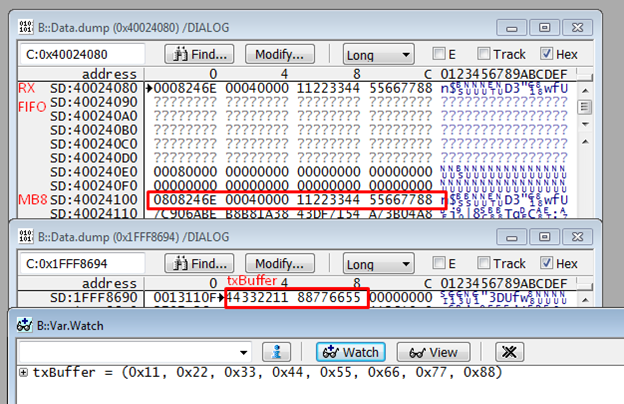Click the Watch button in the Var.Watch window

coord(351,352)
